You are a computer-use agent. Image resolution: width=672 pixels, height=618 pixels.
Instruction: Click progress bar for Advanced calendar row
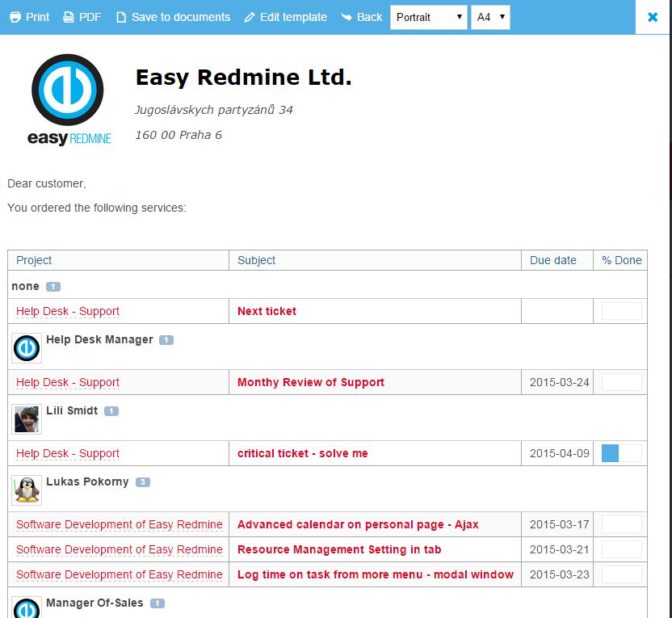pyautogui.click(x=621, y=524)
